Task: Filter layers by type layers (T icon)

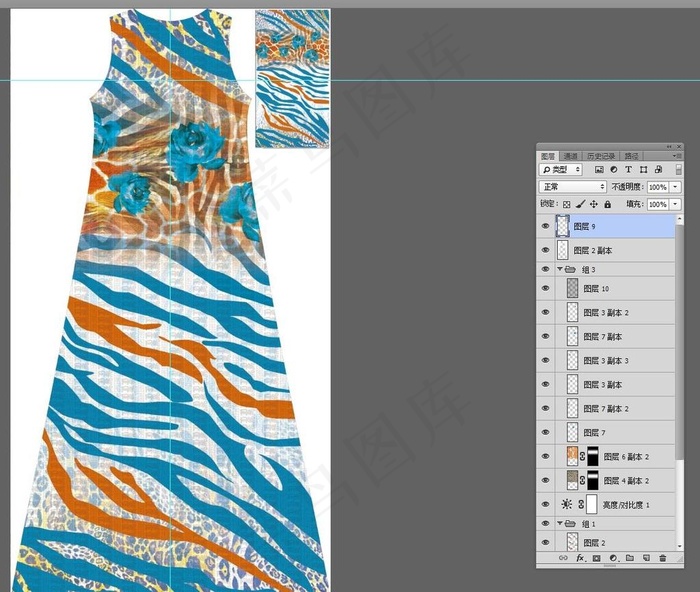Action: click(629, 170)
